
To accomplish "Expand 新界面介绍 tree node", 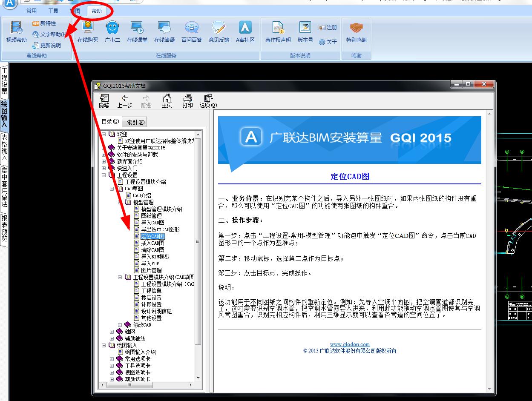I will point(104,161).
